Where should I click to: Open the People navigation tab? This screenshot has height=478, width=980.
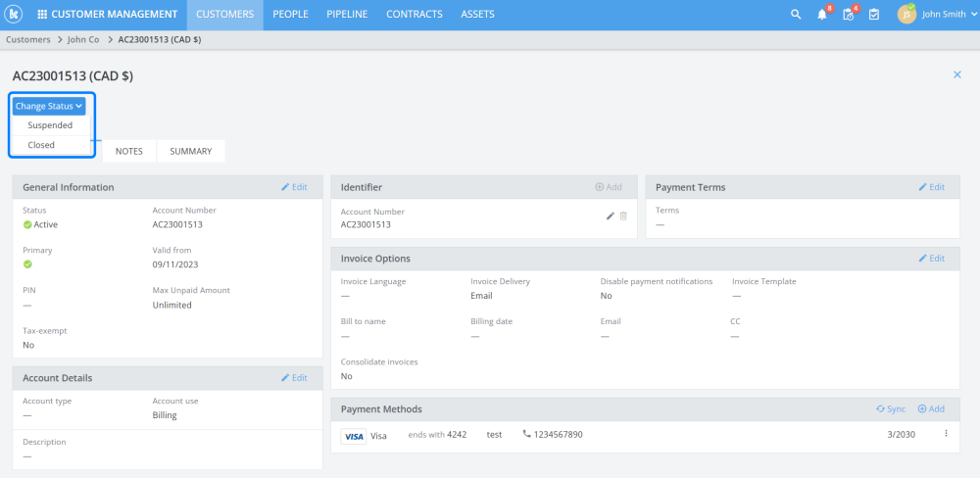[291, 15]
